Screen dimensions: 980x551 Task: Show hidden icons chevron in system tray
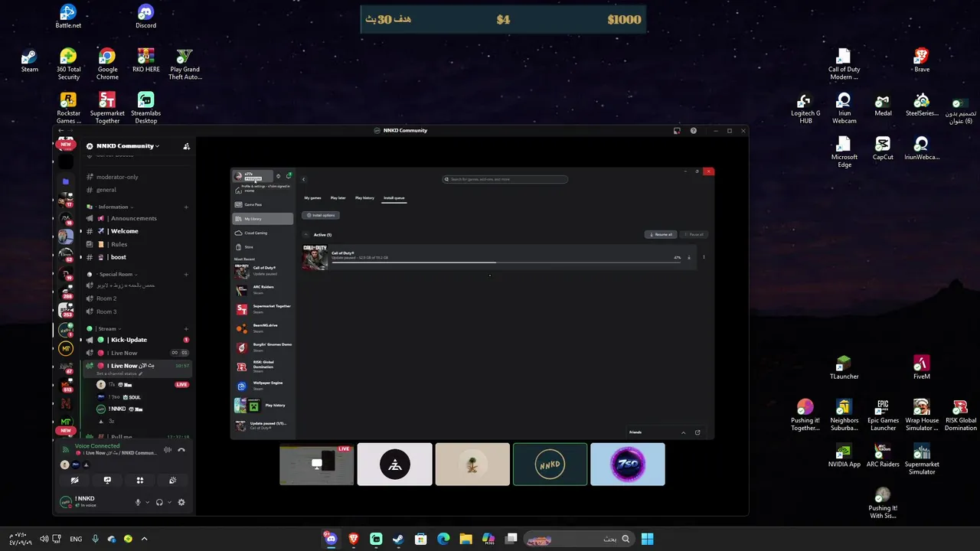click(x=144, y=539)
